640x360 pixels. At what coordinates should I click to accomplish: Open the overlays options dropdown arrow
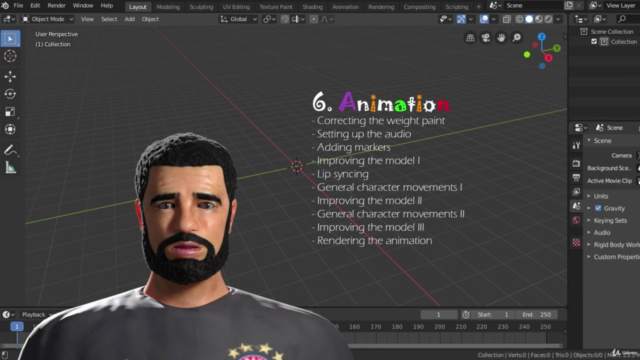click(493, 19)
